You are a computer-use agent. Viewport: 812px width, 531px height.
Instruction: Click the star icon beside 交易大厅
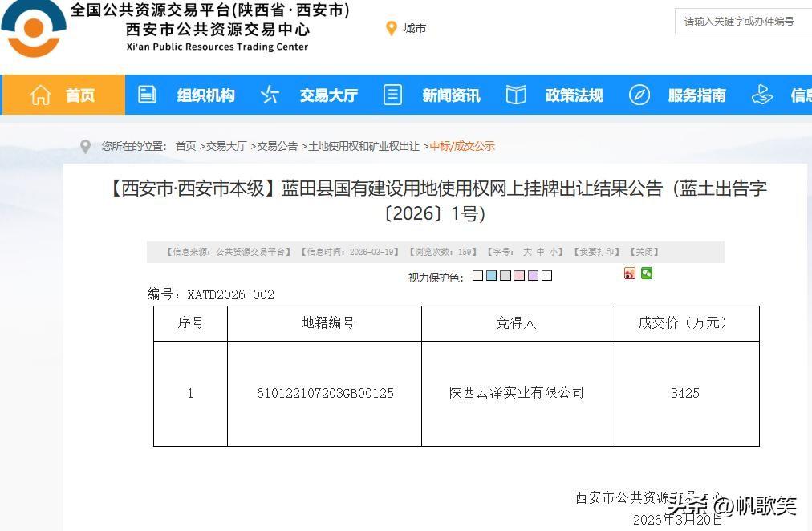[270, 95]
